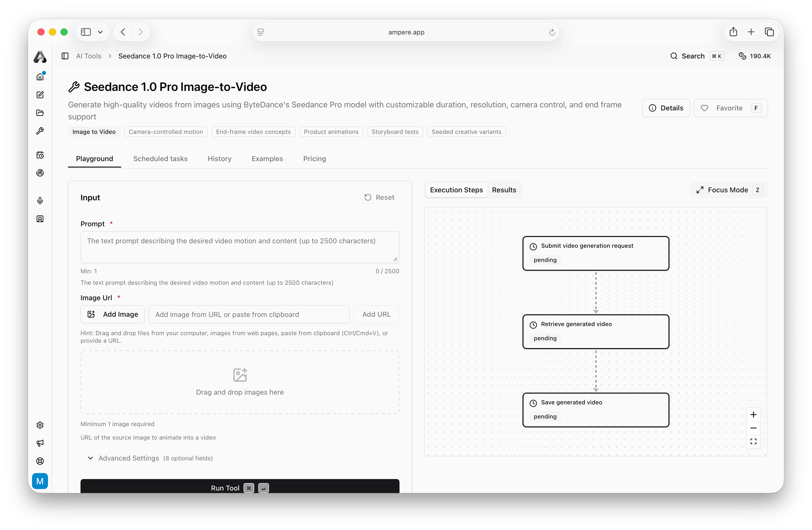Click the M user avatar

click(x=40, y=481)
